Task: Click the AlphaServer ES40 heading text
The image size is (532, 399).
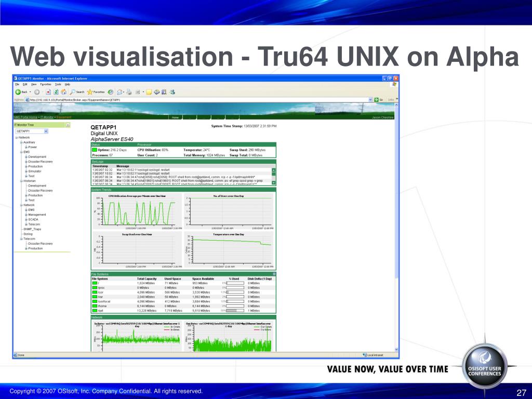Action: (112, 139)
